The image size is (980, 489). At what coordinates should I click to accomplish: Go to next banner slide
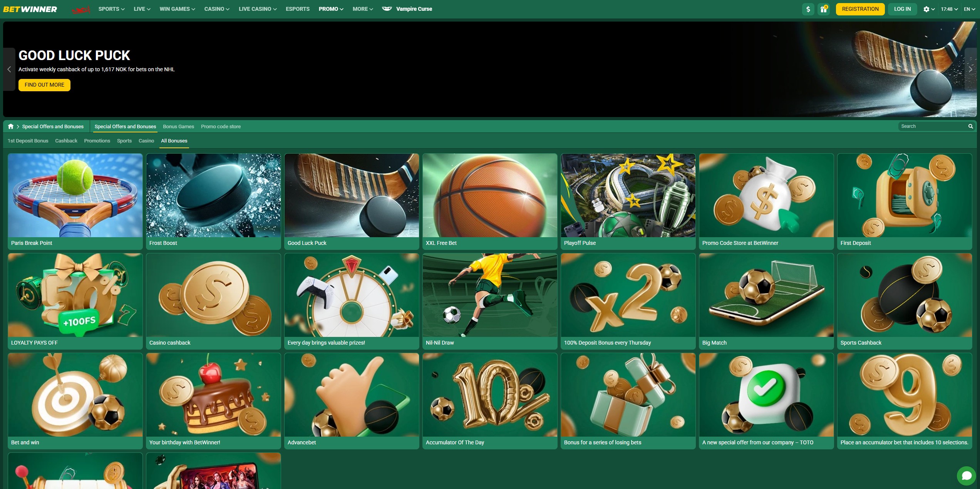[x=970, y=69]
